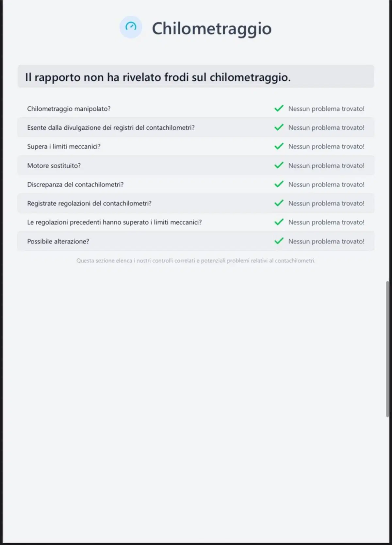Click the Registrate regolazioni del contachilometri? label
Image resolution: width=392 pixels, height=545 pixels.
89,204
